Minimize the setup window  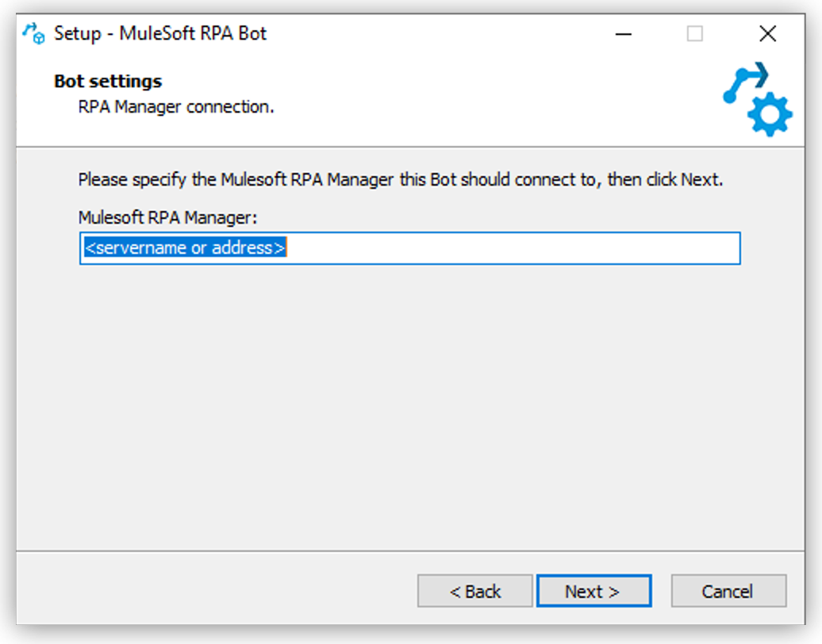pyautogui.click(x=624, y=34)
